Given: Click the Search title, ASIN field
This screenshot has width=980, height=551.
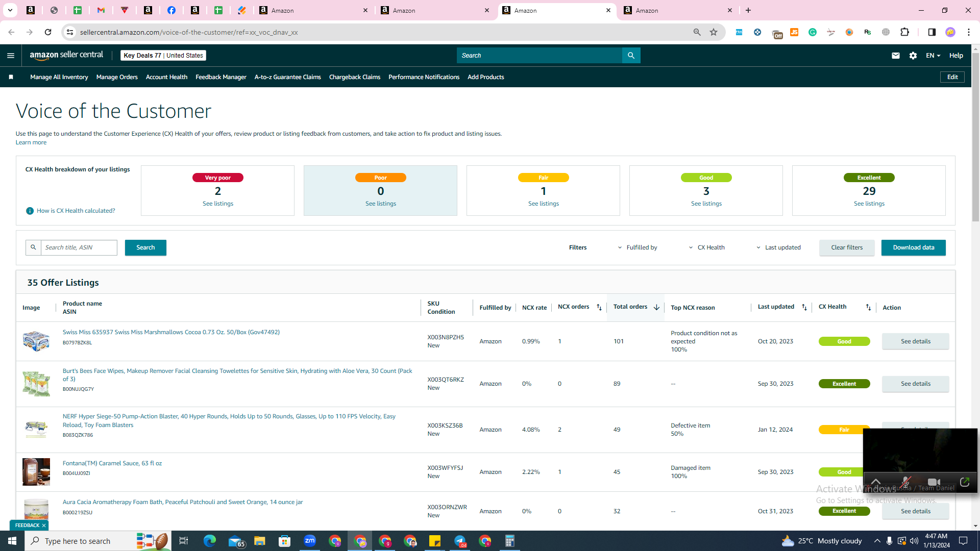Looking at the screenshot, I should click(x=79, y=247).
